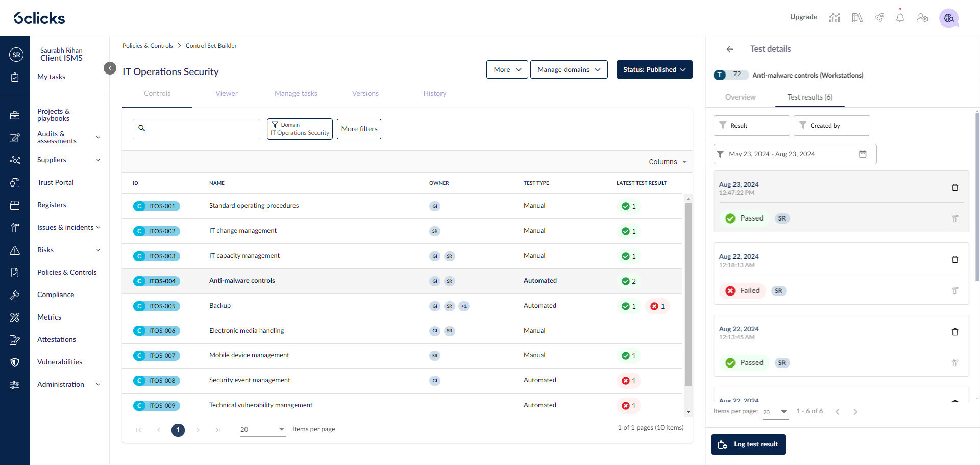Open the rocket quick-start icon

click(879, 18)
